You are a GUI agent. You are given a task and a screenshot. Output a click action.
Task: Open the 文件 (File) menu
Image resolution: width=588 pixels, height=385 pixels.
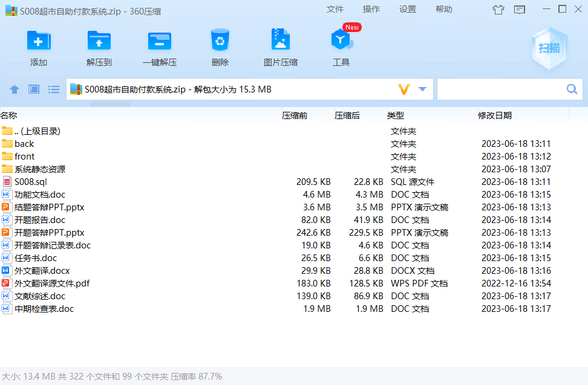tap(335, 10)
